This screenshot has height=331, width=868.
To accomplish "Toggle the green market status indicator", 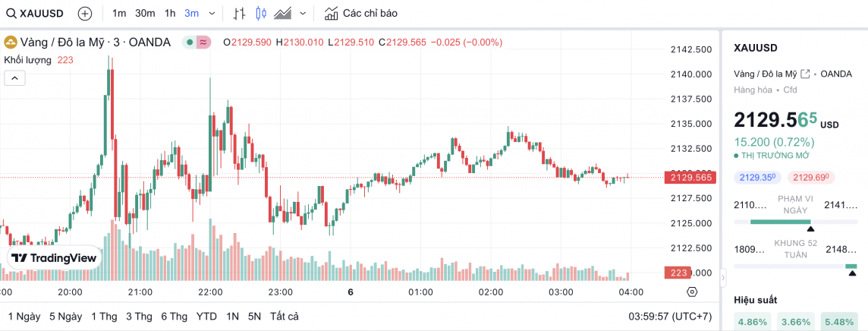I will click(x=188, y=42).
